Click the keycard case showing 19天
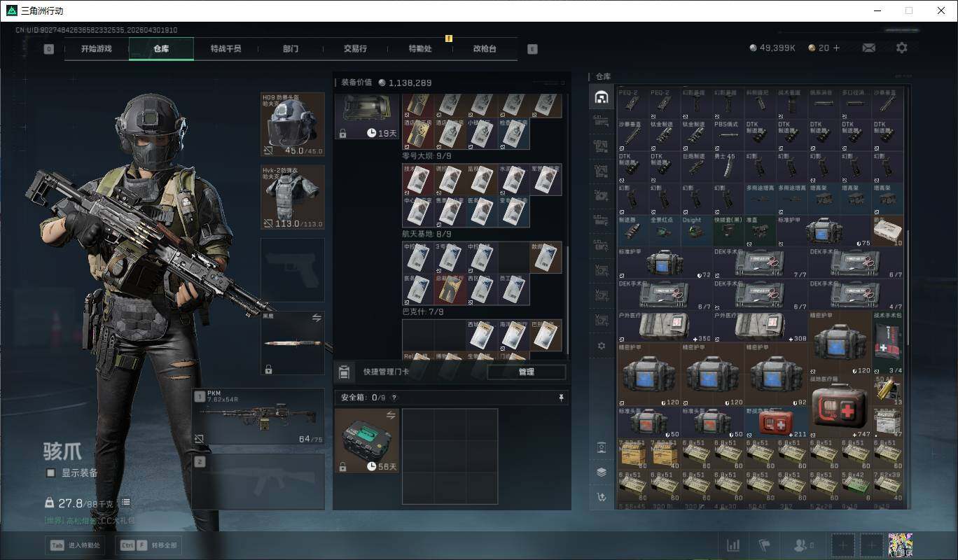Viewport: 958px width, 560px height. pyautogui.click(x=367, y=115)
